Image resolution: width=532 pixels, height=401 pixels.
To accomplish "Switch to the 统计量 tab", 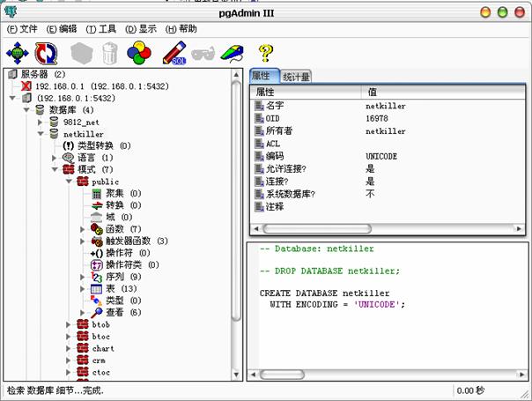I will (296, 77).
